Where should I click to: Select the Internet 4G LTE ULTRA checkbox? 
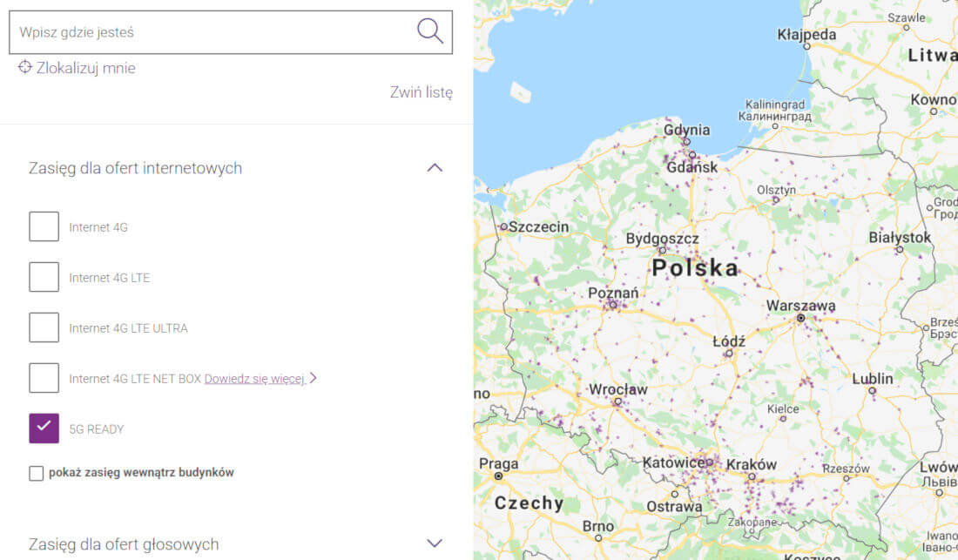coord(44,327)
